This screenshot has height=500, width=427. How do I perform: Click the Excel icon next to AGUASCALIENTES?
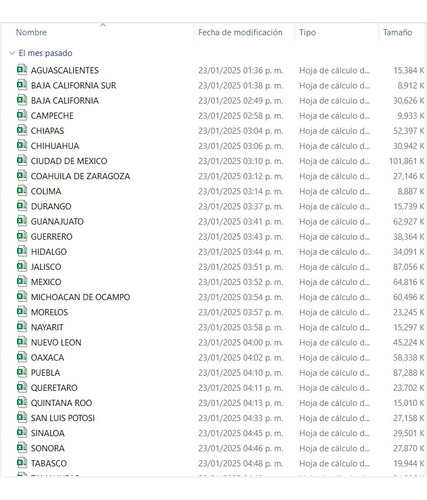[22, 70]
